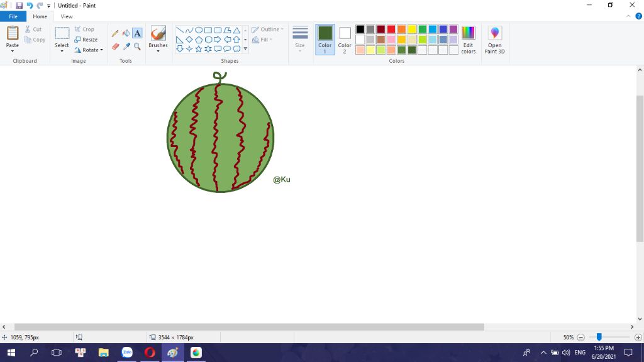Click the Brushes tool icon

pyautogui.click(x=158, y=34)
